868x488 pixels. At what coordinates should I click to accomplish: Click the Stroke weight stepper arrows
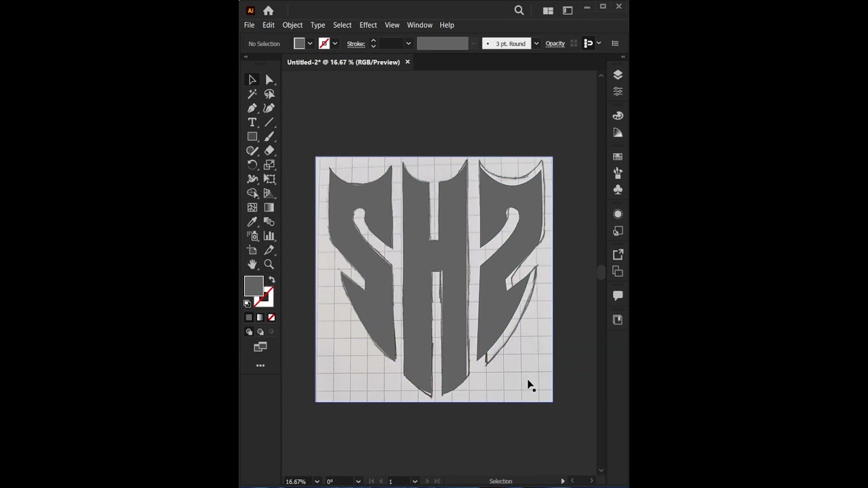tap(373, 43)
